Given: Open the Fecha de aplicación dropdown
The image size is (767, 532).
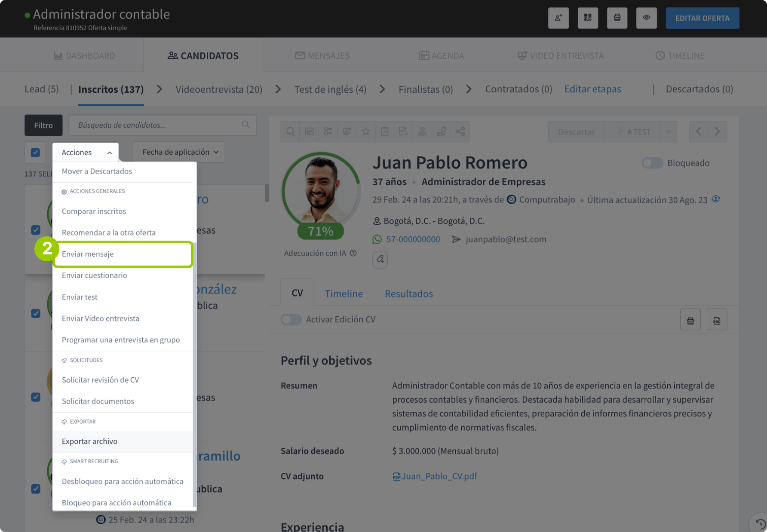Looking at the screenshot, I should [178, 152].
